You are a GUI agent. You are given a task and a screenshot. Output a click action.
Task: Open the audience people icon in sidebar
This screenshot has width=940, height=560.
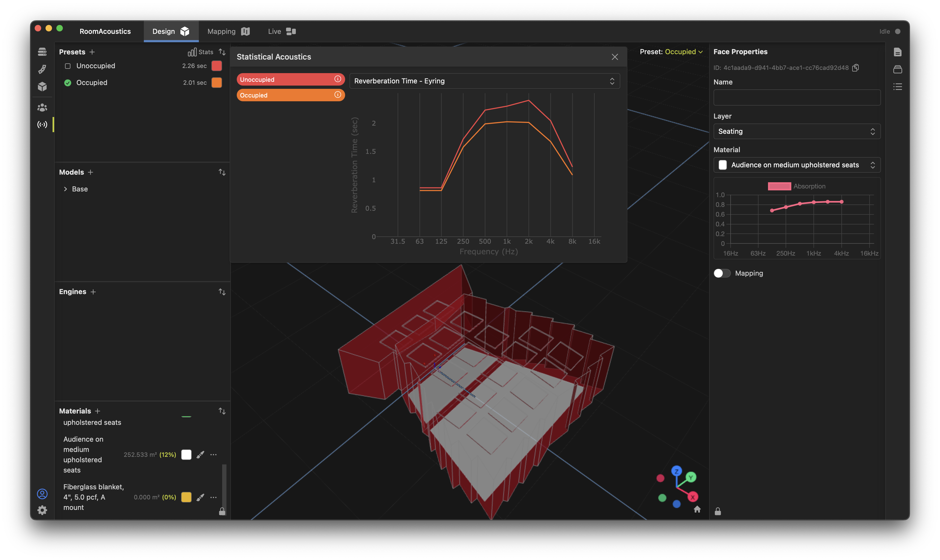tap(42, 108)
